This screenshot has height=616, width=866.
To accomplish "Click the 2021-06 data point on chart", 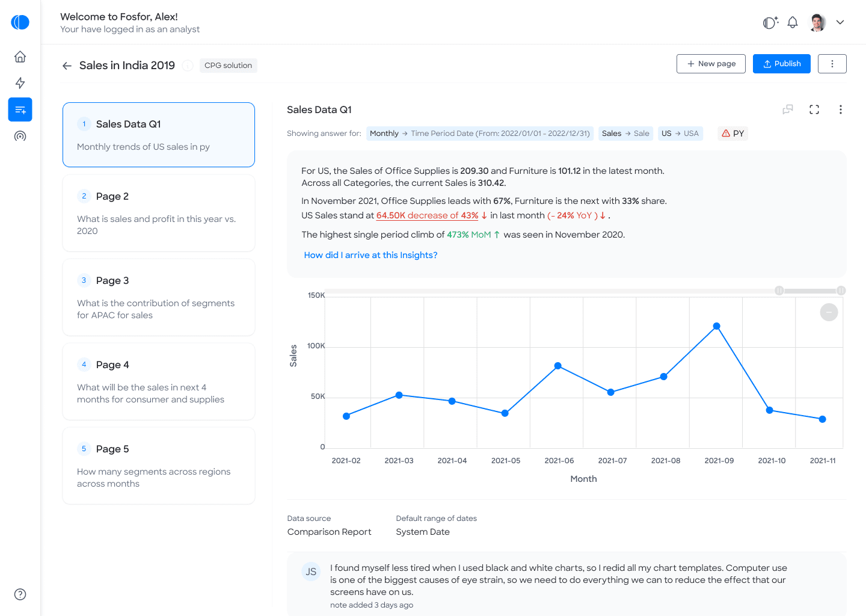I will (557, 366).
